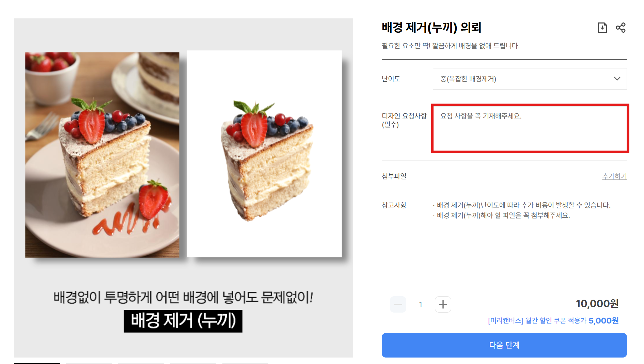
Task: Proceed with the 다음 단계 button
Action: (504, 345)
